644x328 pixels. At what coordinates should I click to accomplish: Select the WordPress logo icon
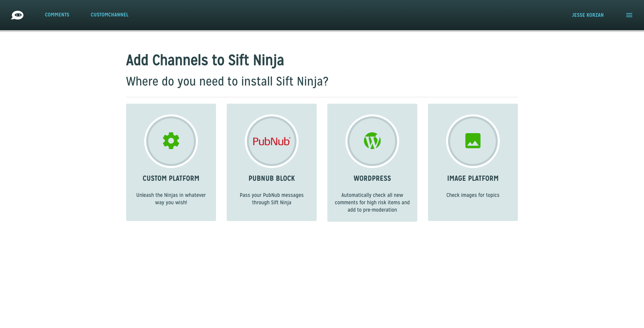click(x=372, y=141)
